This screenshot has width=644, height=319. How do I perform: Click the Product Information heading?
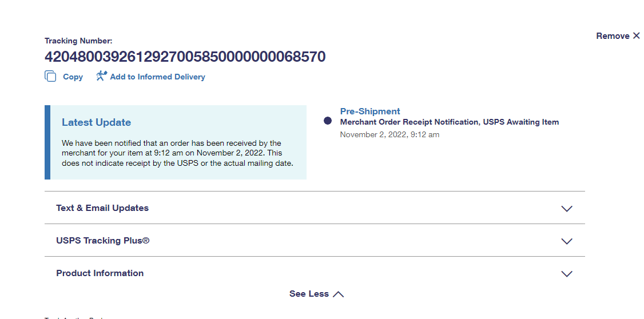pyautogui.click(x=100, y=273)
